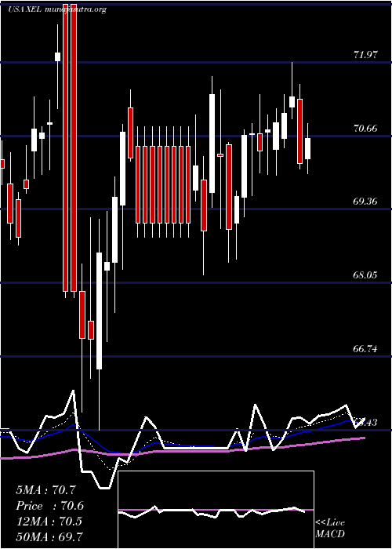Viewport: 392px width, 549px height.
Task: Click the Price : 70.6 readout
Action: tap(50, 506)
